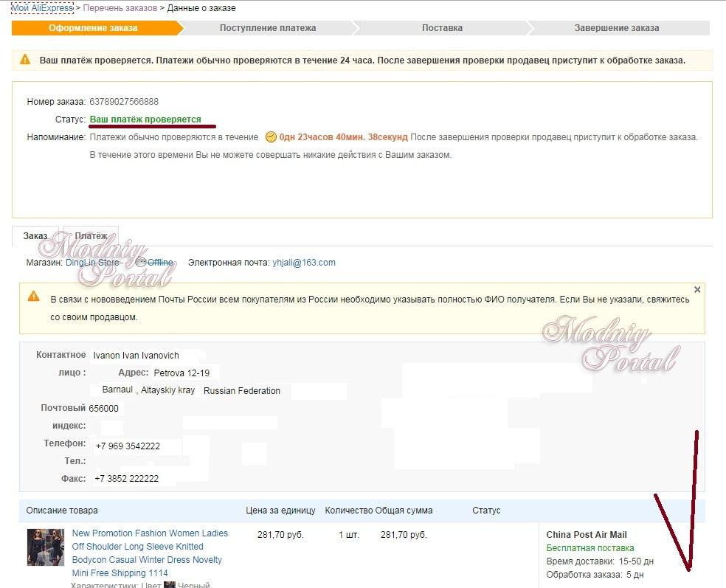The width and height of the screenshot is (726, 588).
Task: Click the warning icon in Почта России notice
Action: point(34,296)
